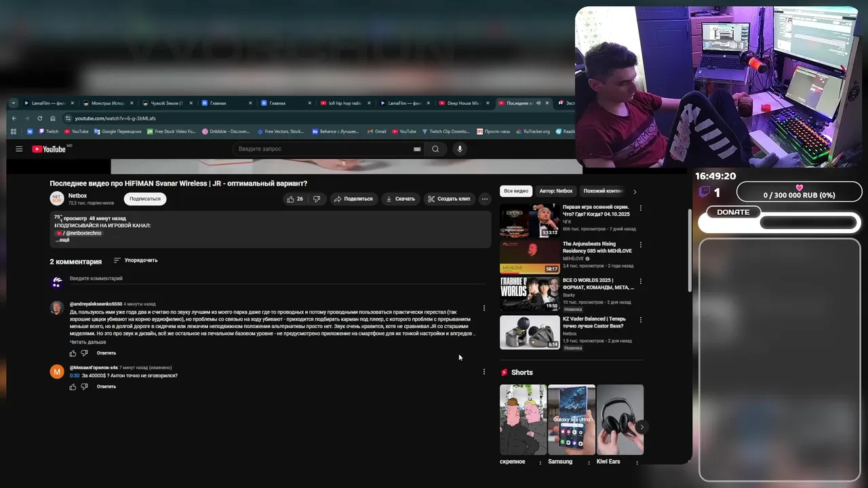Open avatar of andreyalekseenko5550

tap(57, 308)
